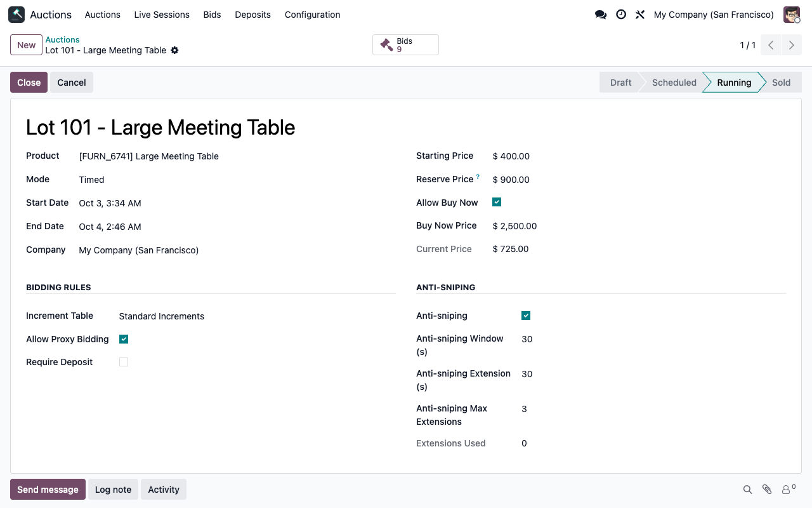The height and width of the screenshot is (508, 812).
Task: Open the Live Sessions menu
Action: coord(162,15)
